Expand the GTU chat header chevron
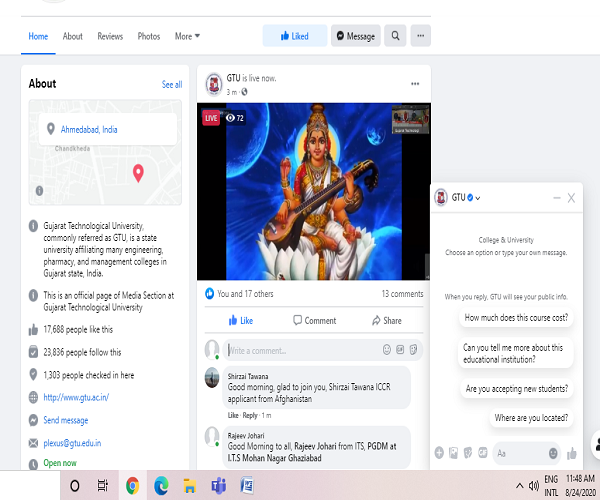This screenshot has height=500, width=600. click(478, 198)
